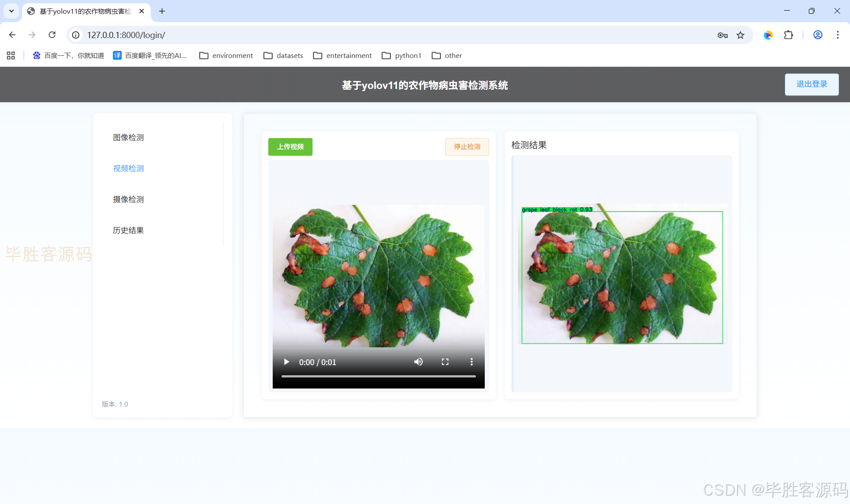Open the apps grid in bookmarks bar
This screenshot has width=850, height=504.
pos(11,55)
